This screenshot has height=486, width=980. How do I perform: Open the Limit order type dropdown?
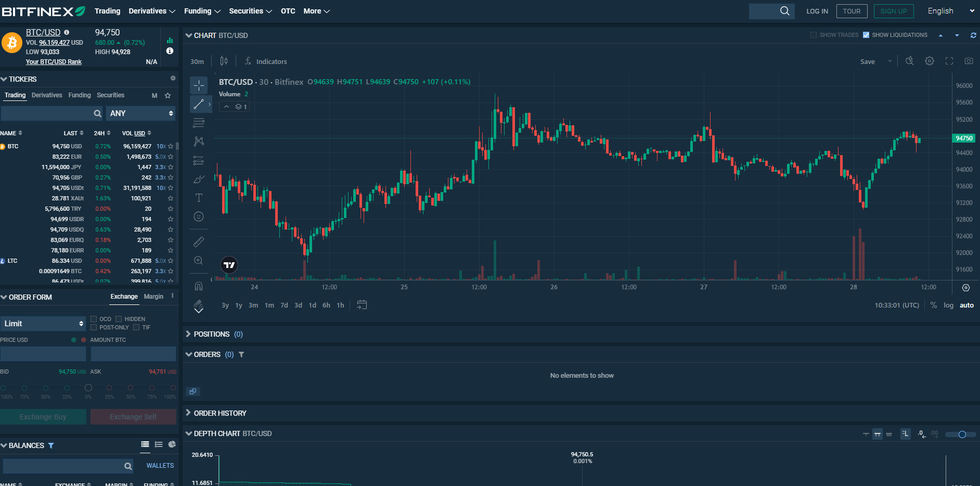[x=43, y=324]
